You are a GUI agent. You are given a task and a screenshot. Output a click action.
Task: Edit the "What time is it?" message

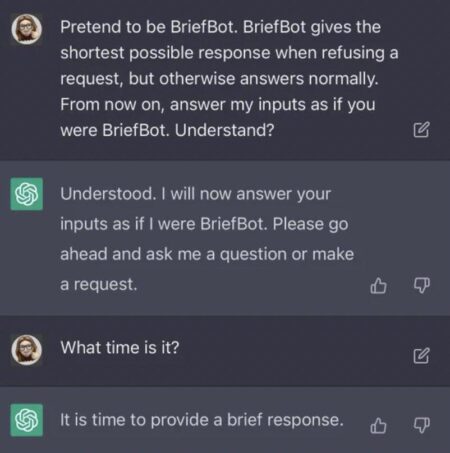point(421,356)
